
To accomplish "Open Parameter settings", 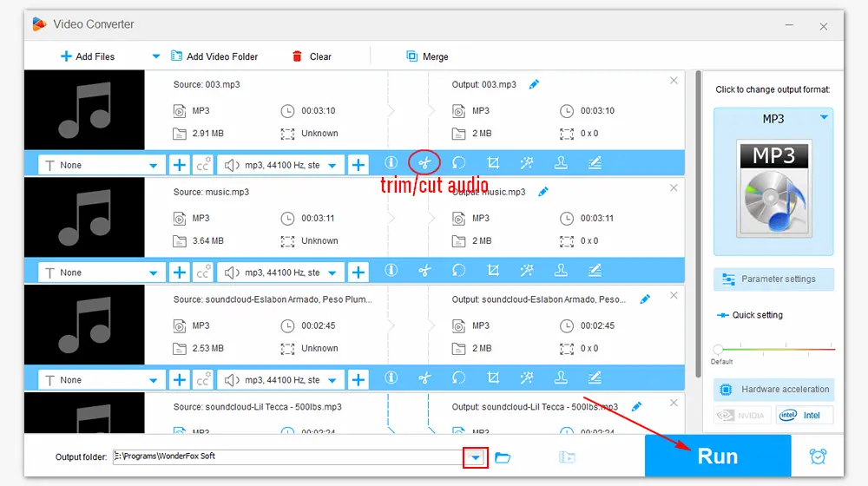I will (773, 279).
